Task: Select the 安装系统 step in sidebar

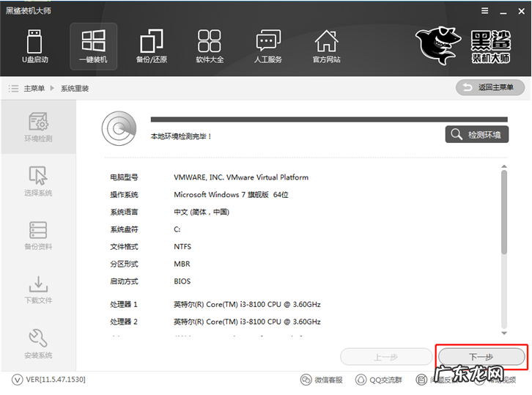Action: tap(38, 344)
